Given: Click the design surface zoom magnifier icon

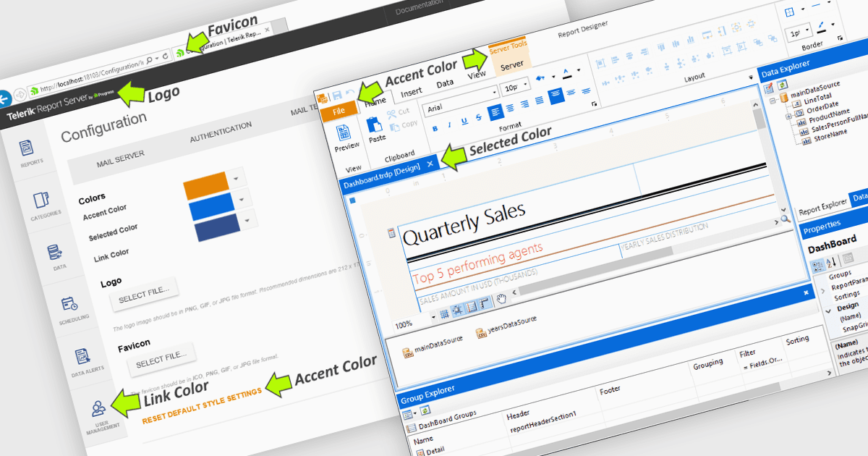Looking at the screenshot, I should (x=786, y=219).
